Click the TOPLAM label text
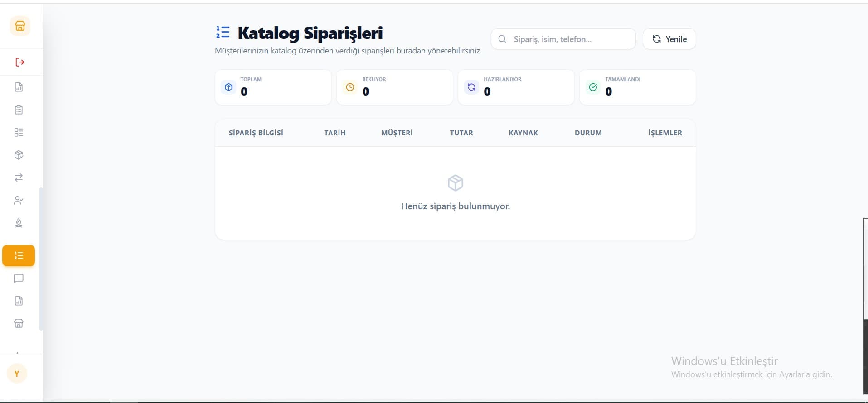868x403 pixels. click(251, 79)
